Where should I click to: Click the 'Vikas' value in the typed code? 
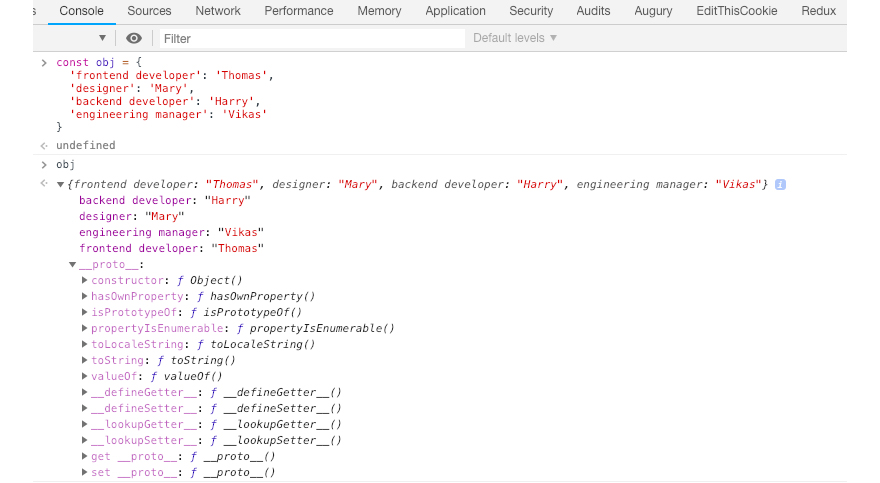244,114
